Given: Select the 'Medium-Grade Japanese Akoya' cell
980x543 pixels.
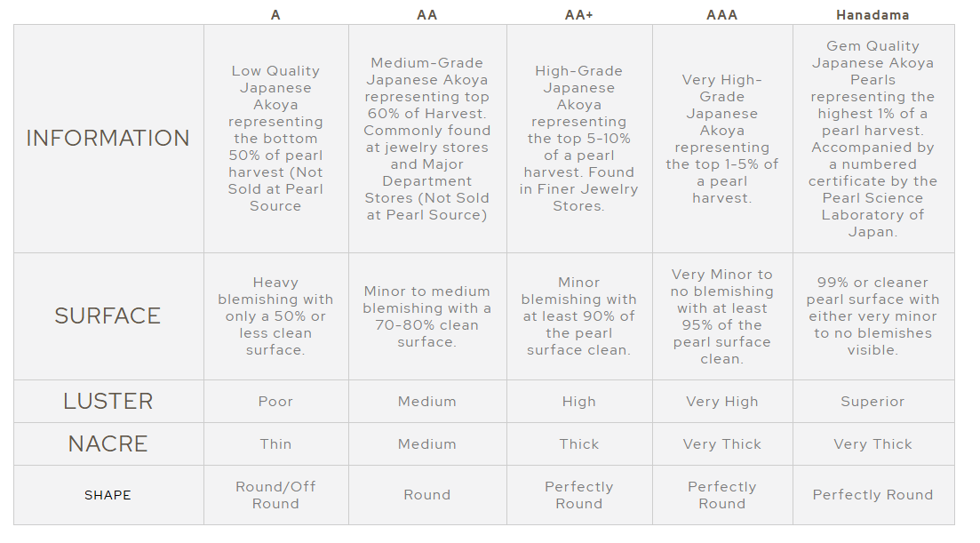Looking at the screenshot, I should pos(426,138).
